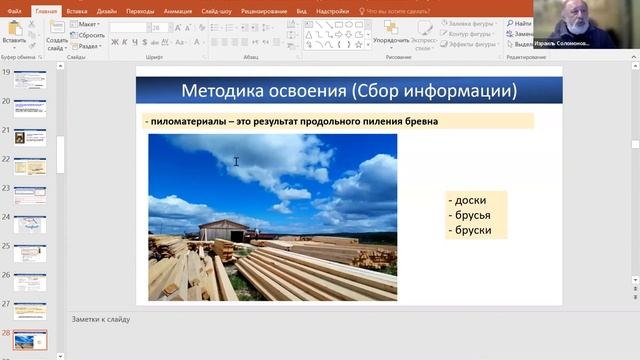Open Контур фигуры shape outline dropdown

coord(468,34)
